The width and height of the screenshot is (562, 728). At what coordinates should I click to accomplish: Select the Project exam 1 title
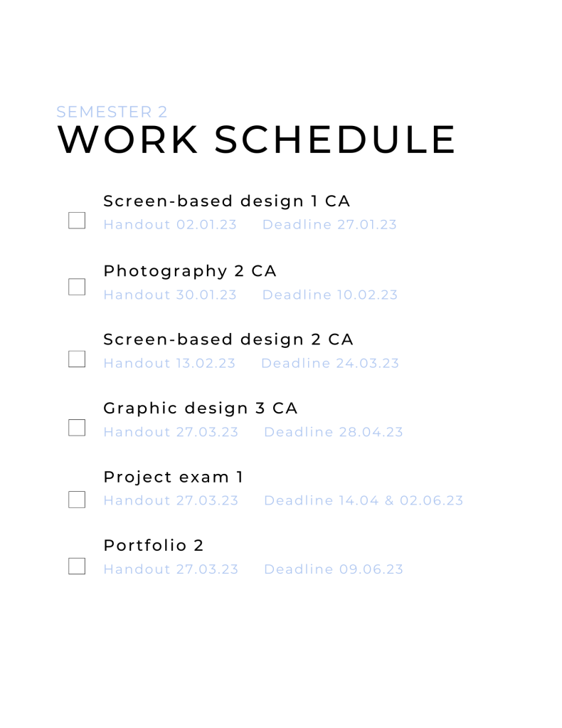coord(174,477)
